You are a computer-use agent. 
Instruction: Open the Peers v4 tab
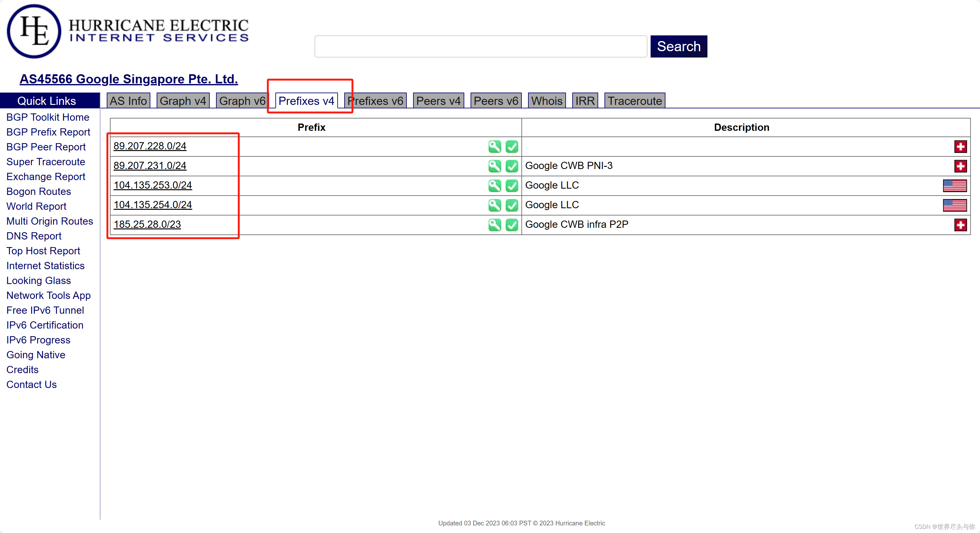tap(438, 101)
